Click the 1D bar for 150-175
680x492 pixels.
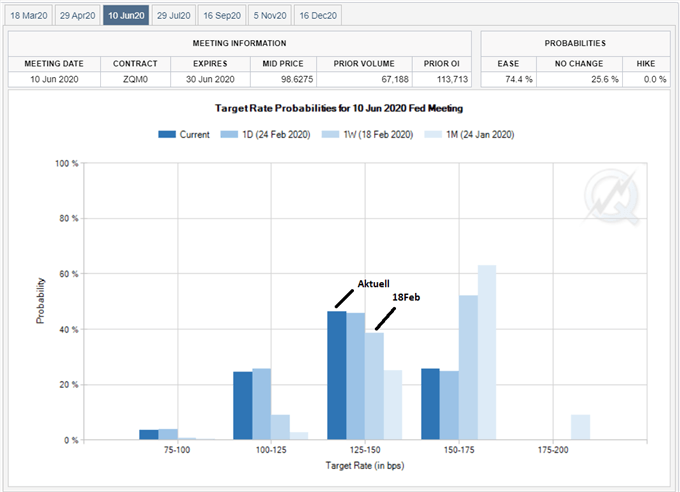click(449, 405)
